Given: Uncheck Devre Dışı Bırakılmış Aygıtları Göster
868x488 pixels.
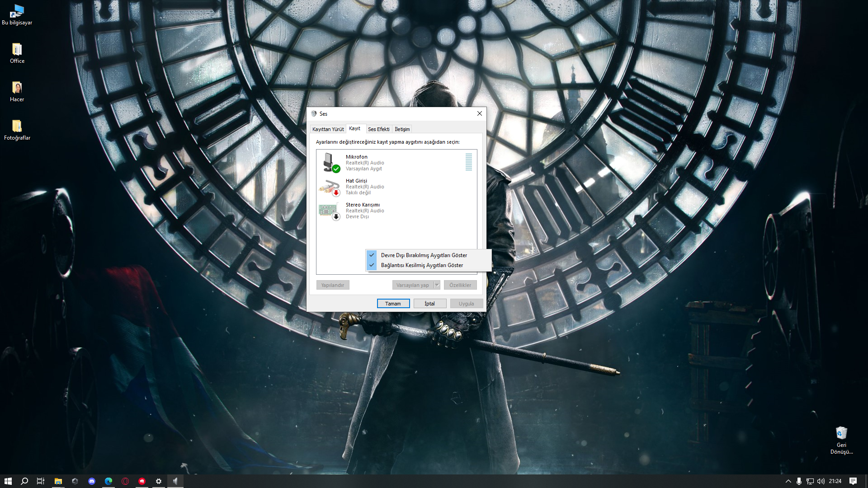Looking at the screenshot, I should pos(424,255).
